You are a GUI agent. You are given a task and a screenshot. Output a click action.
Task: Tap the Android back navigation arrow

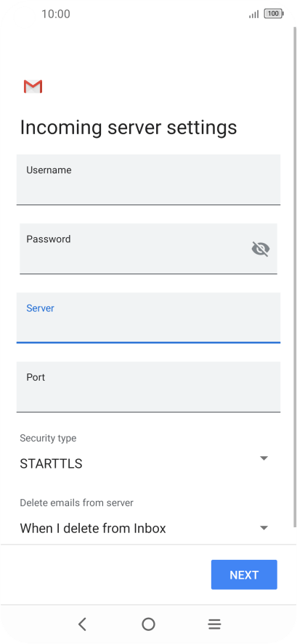(82, 624)
